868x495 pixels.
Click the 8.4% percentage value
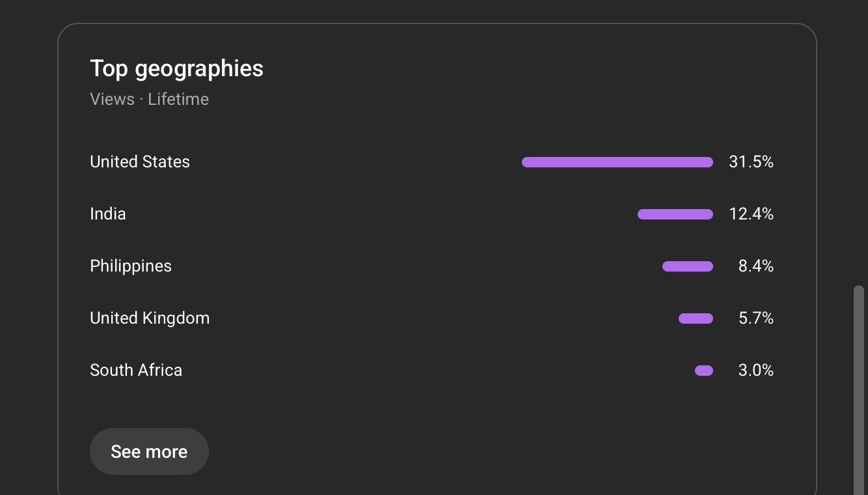[x=755, y=266]
